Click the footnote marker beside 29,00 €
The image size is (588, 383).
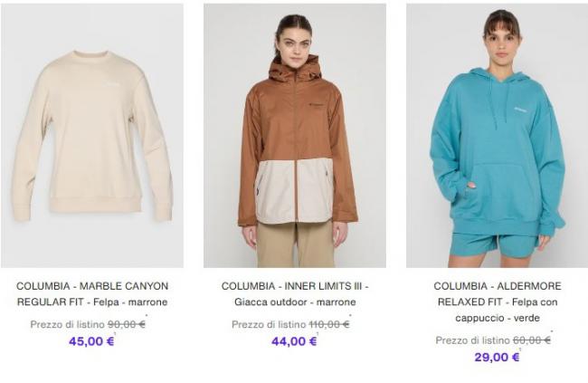[520, 349]
